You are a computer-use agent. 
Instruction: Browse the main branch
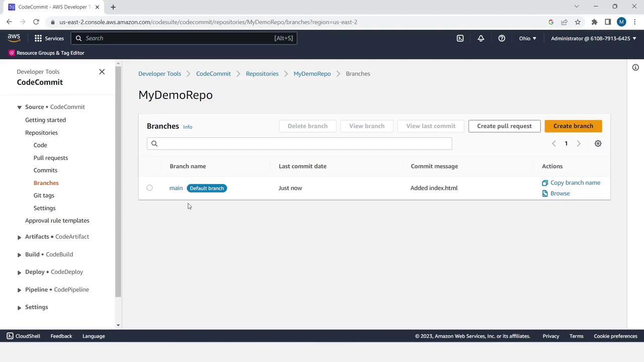coord(556,194)
